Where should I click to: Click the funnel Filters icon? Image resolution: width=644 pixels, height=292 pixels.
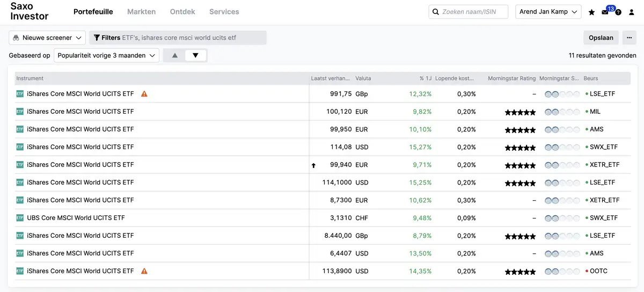coord(97,38)
